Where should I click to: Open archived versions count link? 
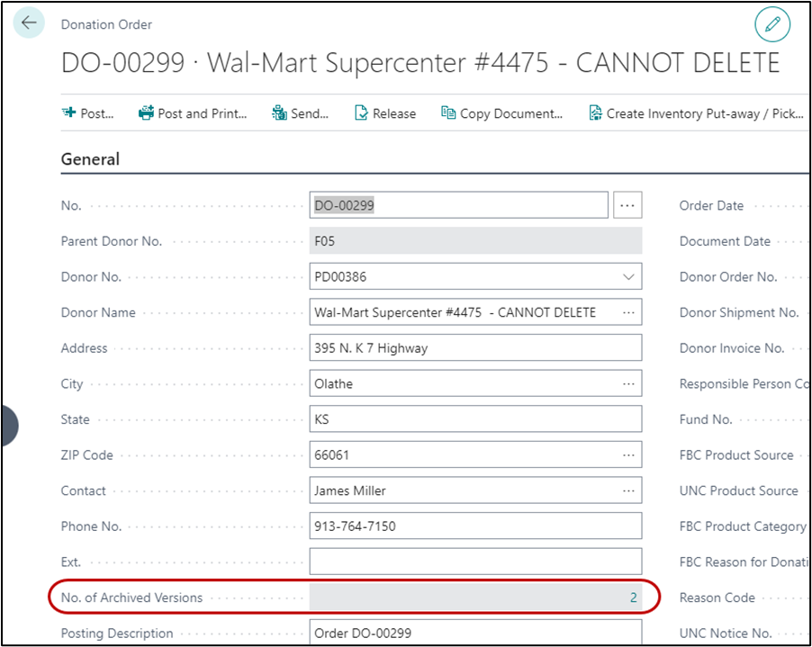tap(633, 598)
